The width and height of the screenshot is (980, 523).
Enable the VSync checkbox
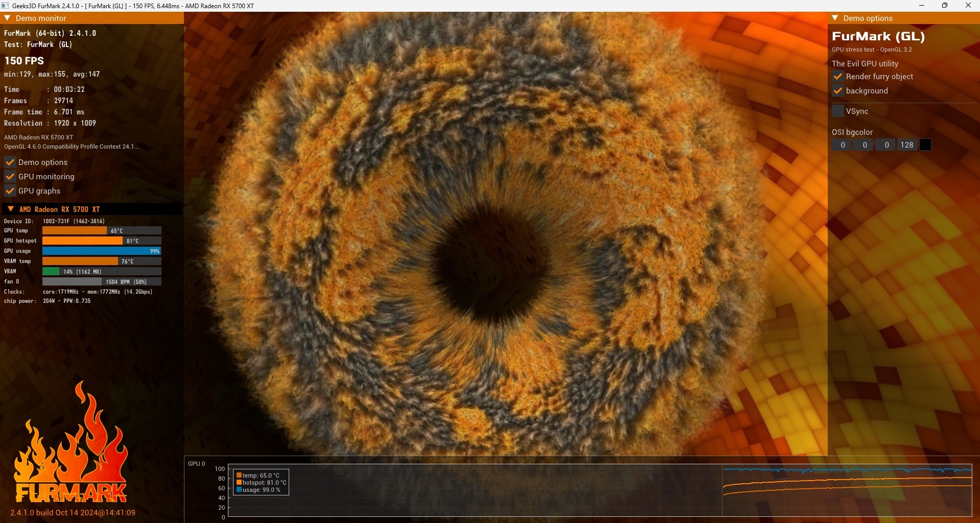coord(837,111)
